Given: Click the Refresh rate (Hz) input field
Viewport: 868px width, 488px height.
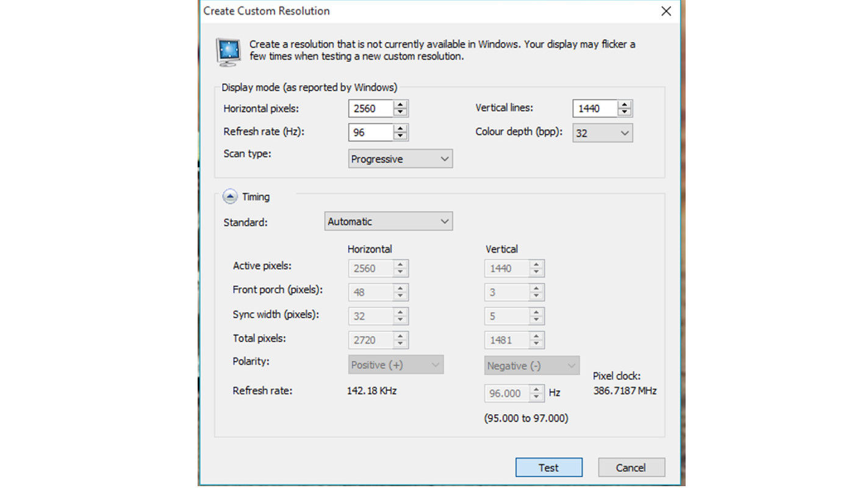Looking at the screenshot, I should tap(371, 132).
